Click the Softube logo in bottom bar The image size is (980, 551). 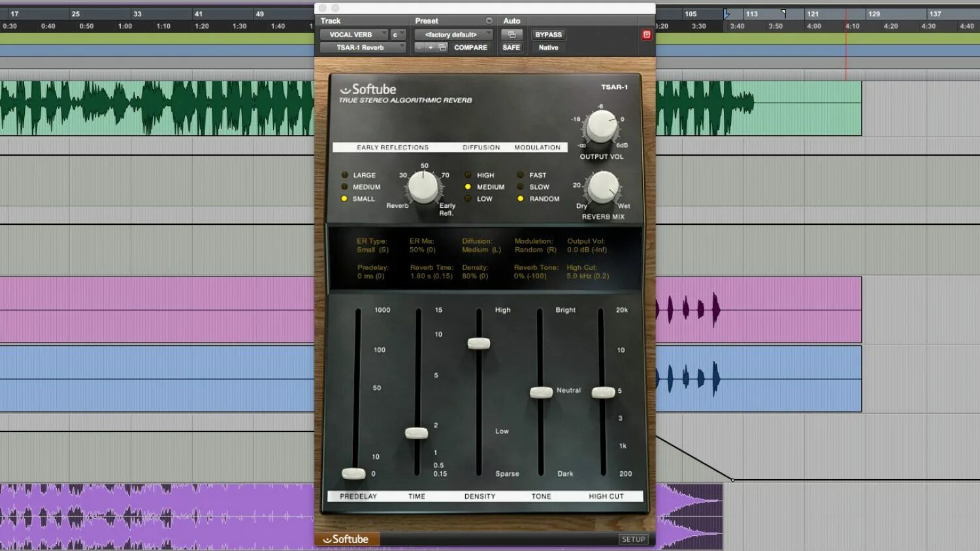[346, 539]
